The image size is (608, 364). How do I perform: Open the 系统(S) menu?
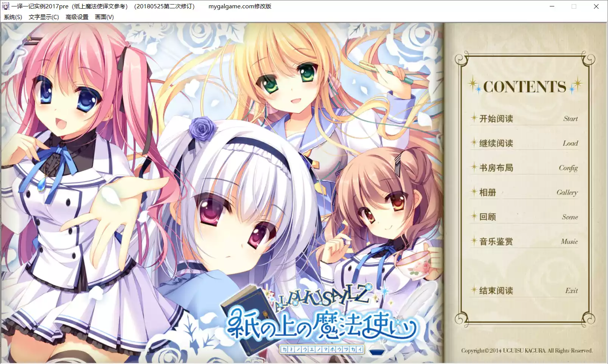coord(13,17)
